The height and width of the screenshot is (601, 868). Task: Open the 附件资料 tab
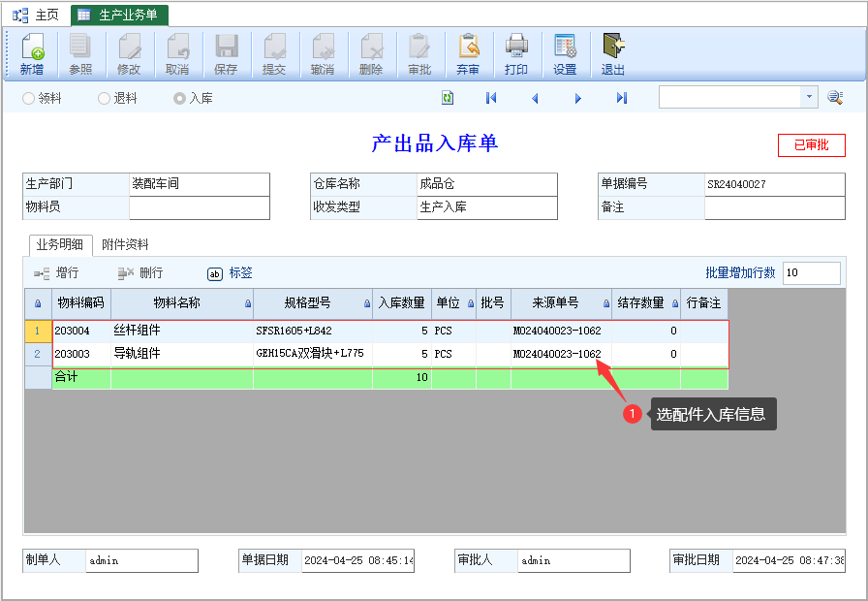(x=125, y=244)
